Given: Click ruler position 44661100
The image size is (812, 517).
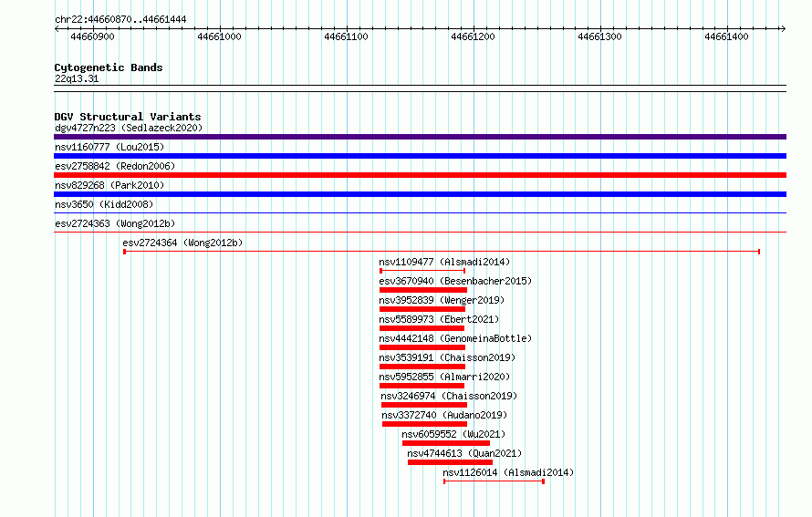Looking at the screenshot, I should (346, 36).
